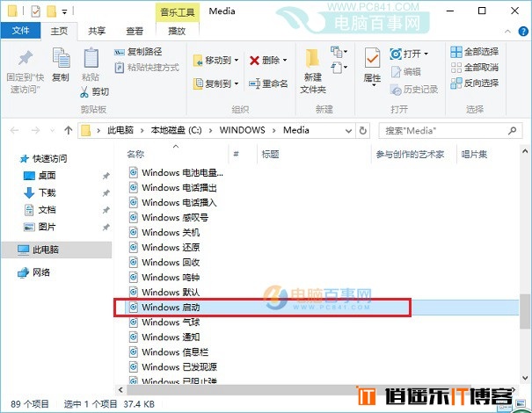Select file Windows 通知

[171, 337]
